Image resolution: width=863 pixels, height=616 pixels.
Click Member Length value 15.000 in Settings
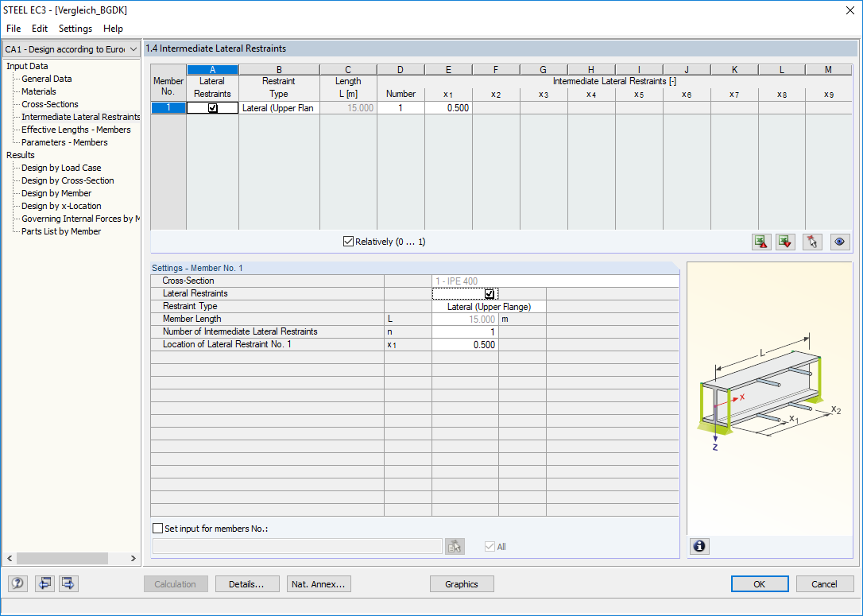tap(465, 320)
